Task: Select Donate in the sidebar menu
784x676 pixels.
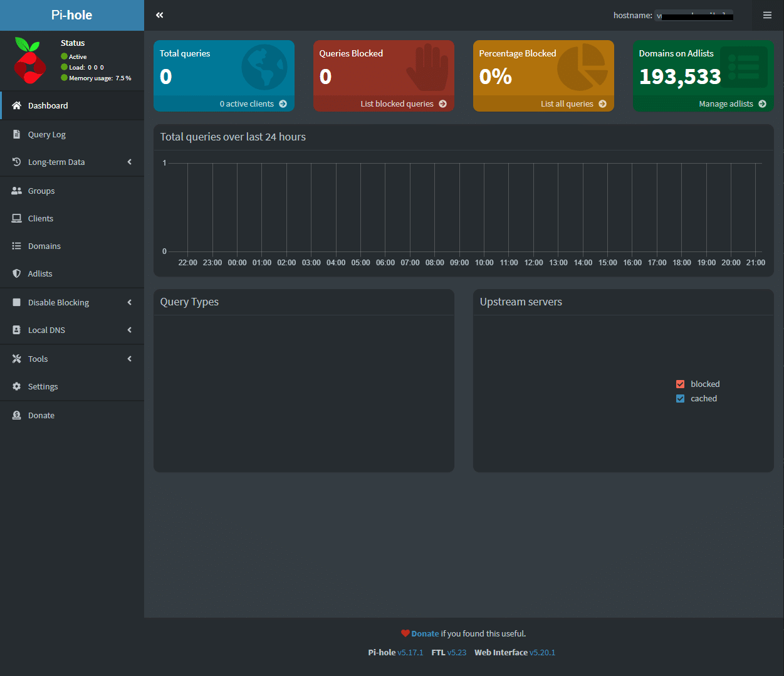Action: click(72, 415)
